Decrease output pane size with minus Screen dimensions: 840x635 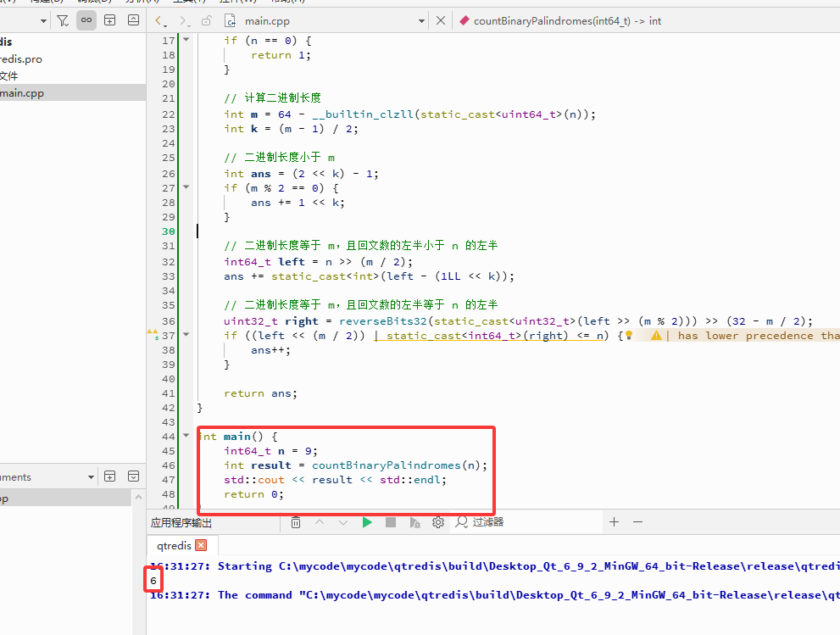coord(637,522)
